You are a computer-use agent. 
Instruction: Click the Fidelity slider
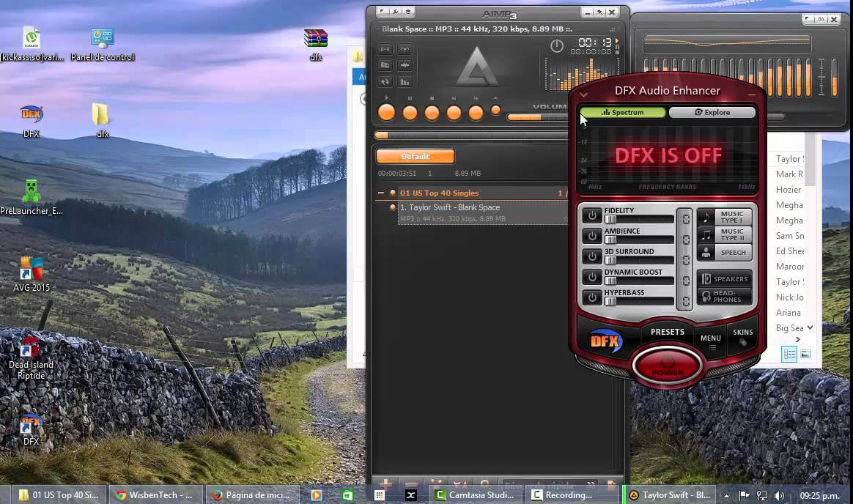pos(639,219)
